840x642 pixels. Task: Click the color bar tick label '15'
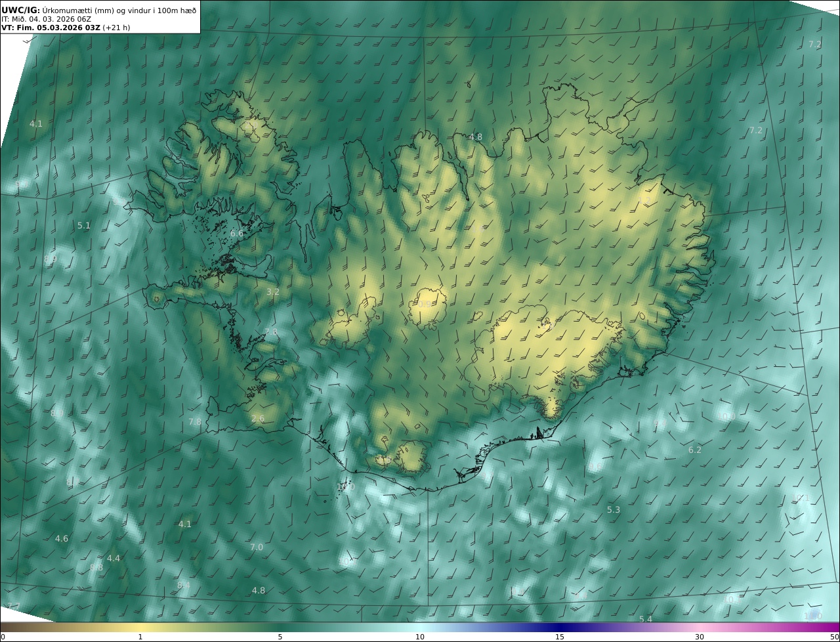560,637
